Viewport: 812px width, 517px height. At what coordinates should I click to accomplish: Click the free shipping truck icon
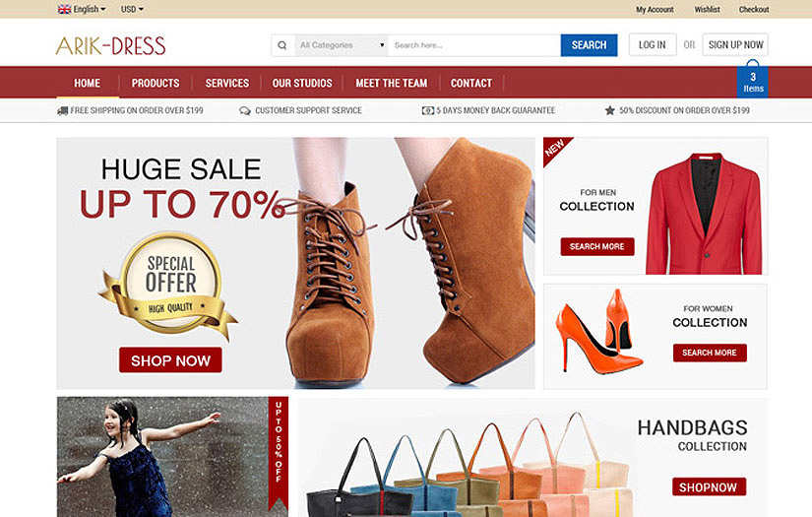click(63, 110)
